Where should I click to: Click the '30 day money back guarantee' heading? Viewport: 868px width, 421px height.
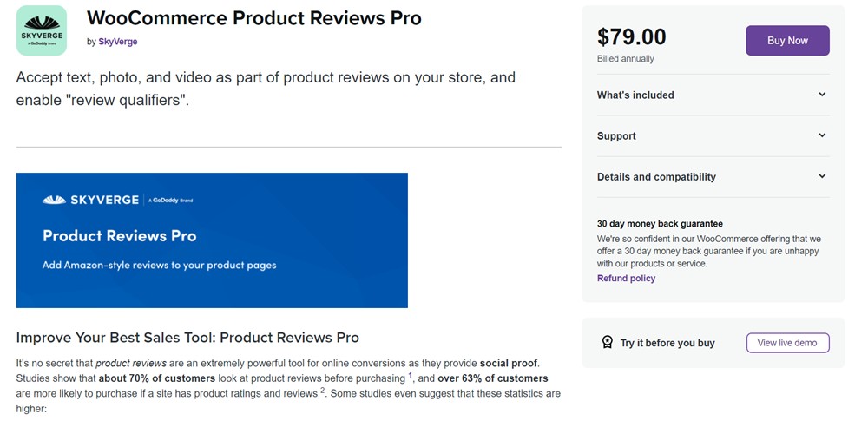[660, 224]
